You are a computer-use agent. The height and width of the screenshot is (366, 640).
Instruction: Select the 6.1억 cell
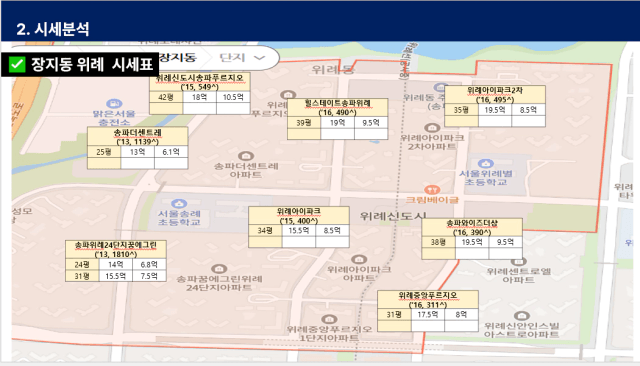point(171,152)
